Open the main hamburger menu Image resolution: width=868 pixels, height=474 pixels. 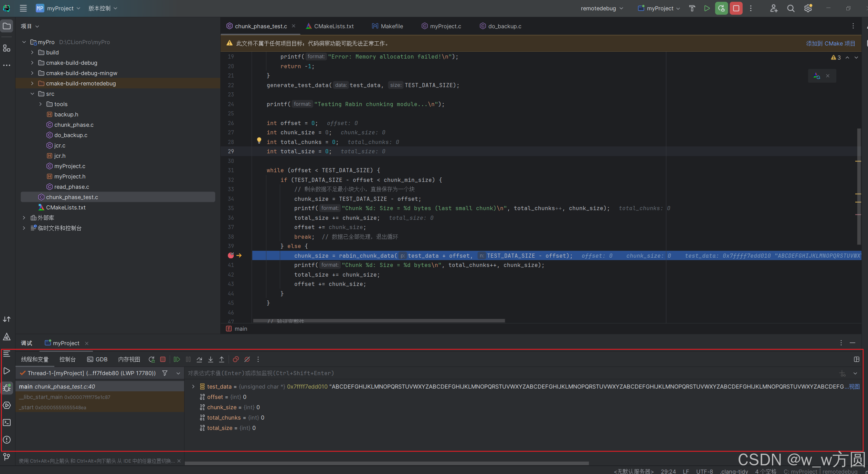pos(23,8)
